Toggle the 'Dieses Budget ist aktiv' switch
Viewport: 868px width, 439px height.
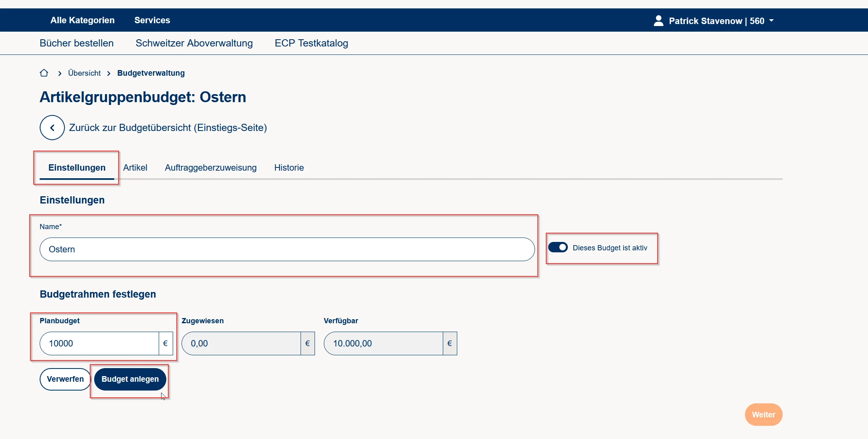tap(558, 248)
